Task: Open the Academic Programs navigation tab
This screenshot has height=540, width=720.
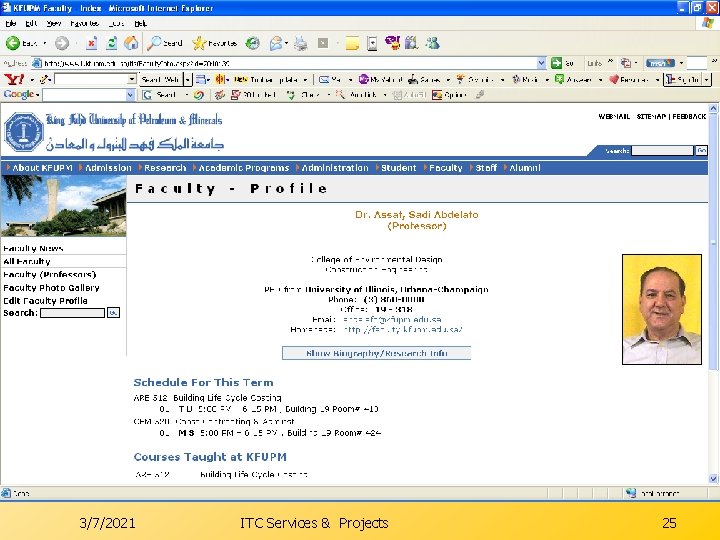Action: [244, 168]
